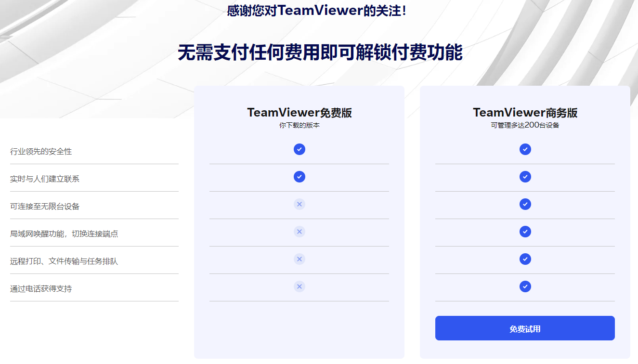Click the X icon for 局域网唤醒功能 row
This screenshot has height=364, width=638.
[x=299, y=232]
